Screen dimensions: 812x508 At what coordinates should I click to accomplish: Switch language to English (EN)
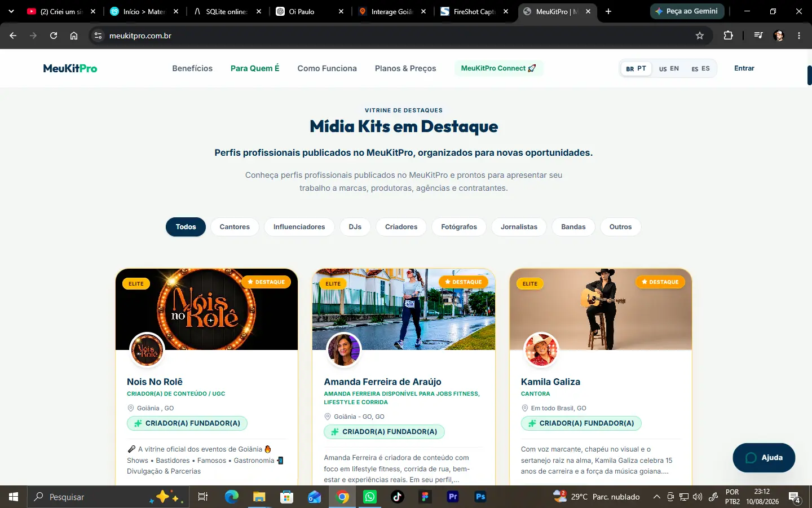(669, 68)
